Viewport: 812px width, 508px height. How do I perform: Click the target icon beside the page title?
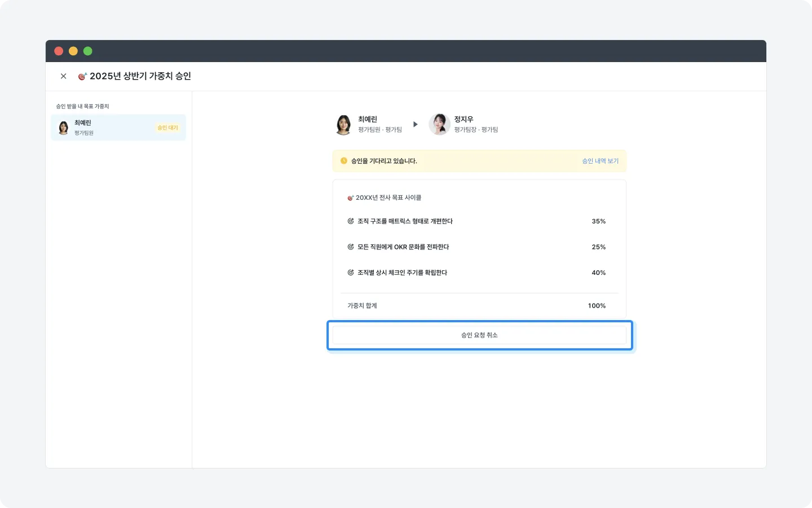point(82,76)
